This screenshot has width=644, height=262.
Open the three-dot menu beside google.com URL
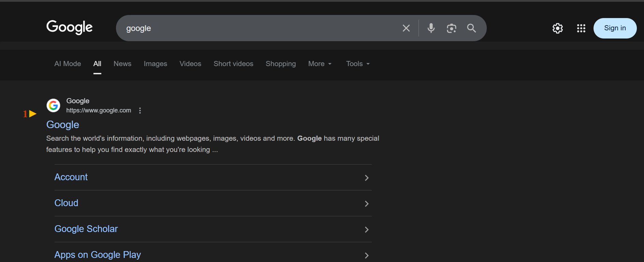(x=140, y=110)
